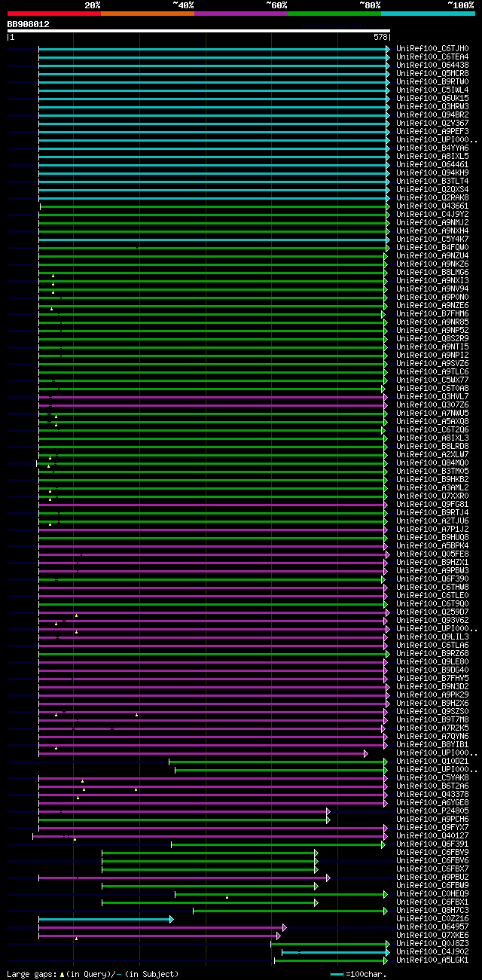This screenshot has height=980, width=482.
Task: Select the UniRef100_Q6UK15 label
Action: tap(432, 98)
